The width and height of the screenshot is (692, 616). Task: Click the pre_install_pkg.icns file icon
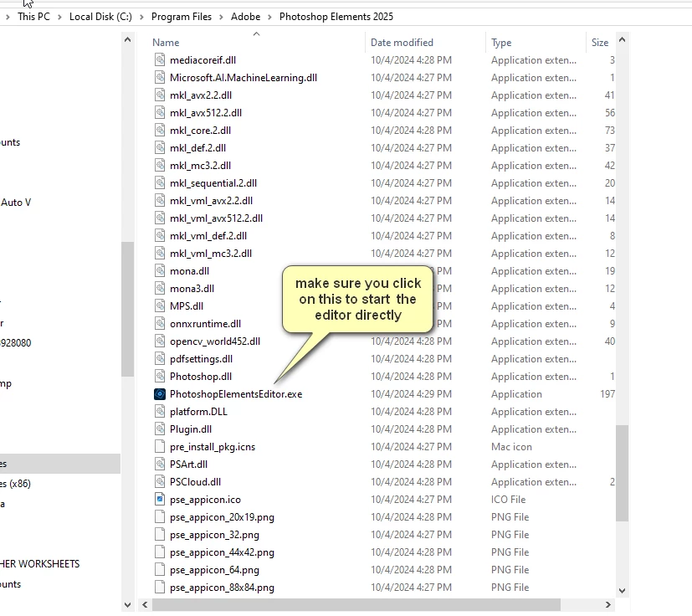point(160,446)
